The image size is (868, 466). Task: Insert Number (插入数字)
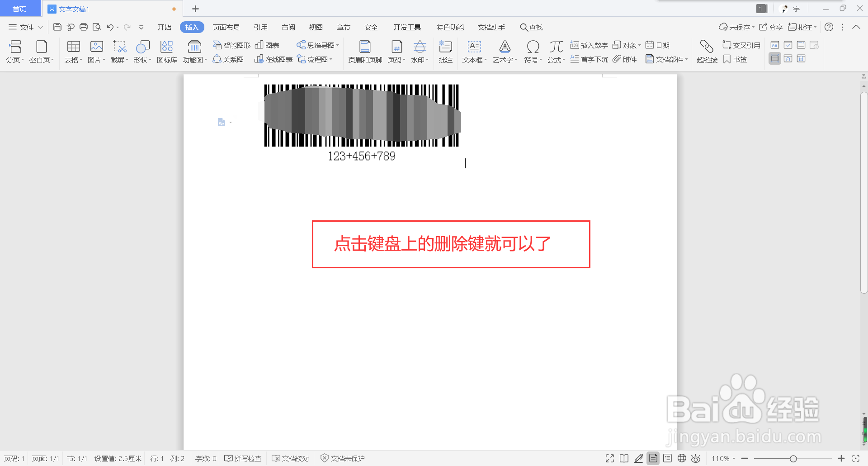pyautogui.click(x=589, y=45)
